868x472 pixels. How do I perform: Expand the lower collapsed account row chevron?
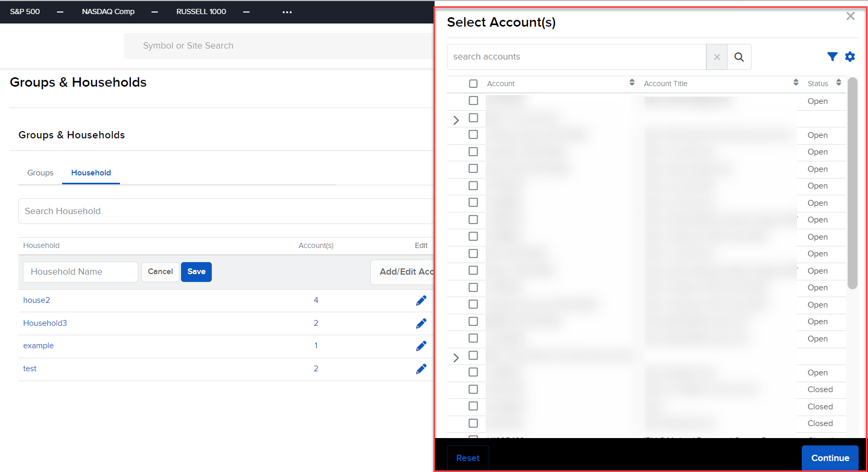[x=456, y=357]
